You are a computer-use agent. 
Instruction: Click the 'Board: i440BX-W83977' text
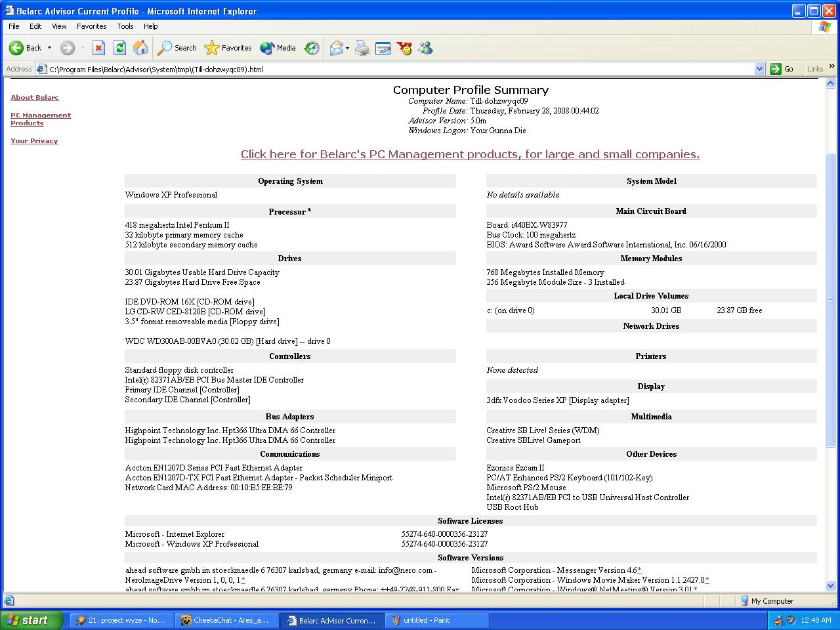pyautogui.click(x=527, y=225)
